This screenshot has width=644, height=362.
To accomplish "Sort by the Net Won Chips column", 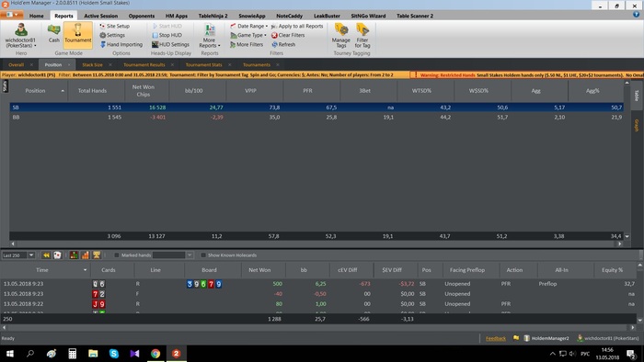I will (143, 91).
